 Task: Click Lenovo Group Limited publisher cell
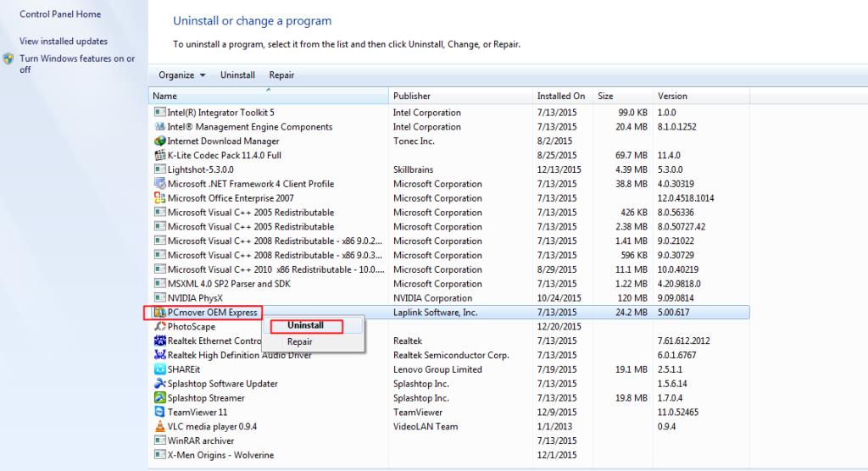[437, 369]
